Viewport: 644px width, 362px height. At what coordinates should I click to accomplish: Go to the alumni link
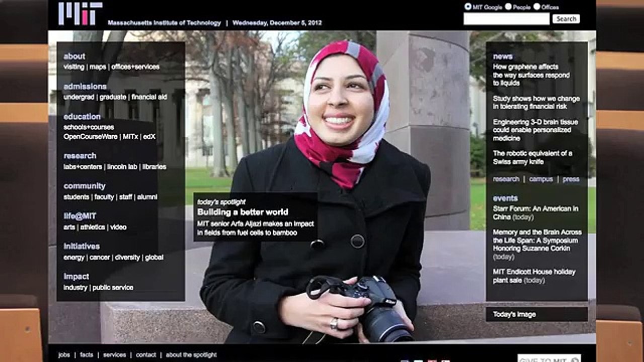[x=147, y=197]
